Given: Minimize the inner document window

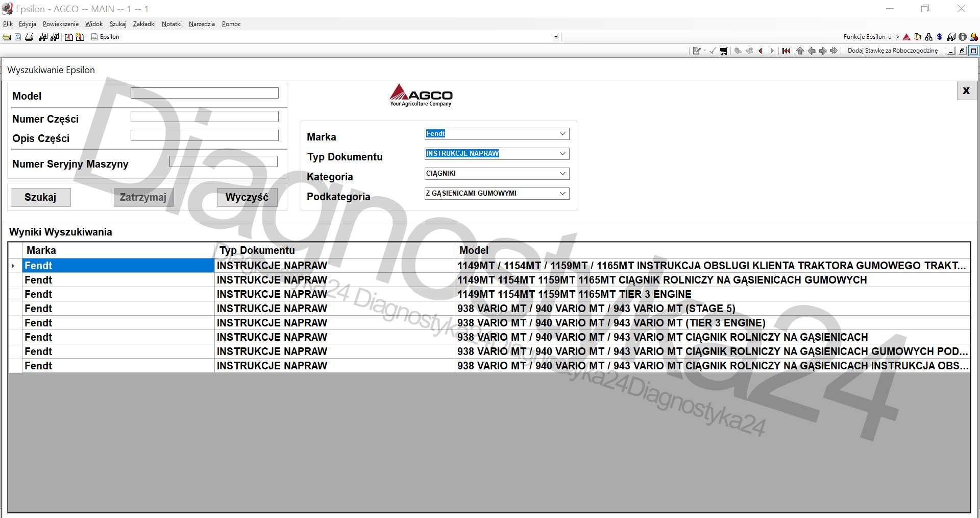Looking at the screenshot, I should pos(951,51).
